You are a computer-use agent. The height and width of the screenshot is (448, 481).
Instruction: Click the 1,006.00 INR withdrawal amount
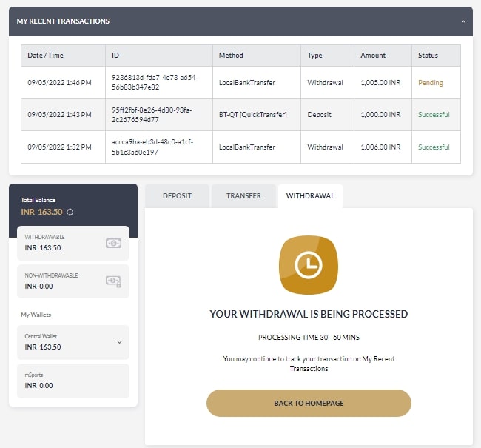coord(382,147)
